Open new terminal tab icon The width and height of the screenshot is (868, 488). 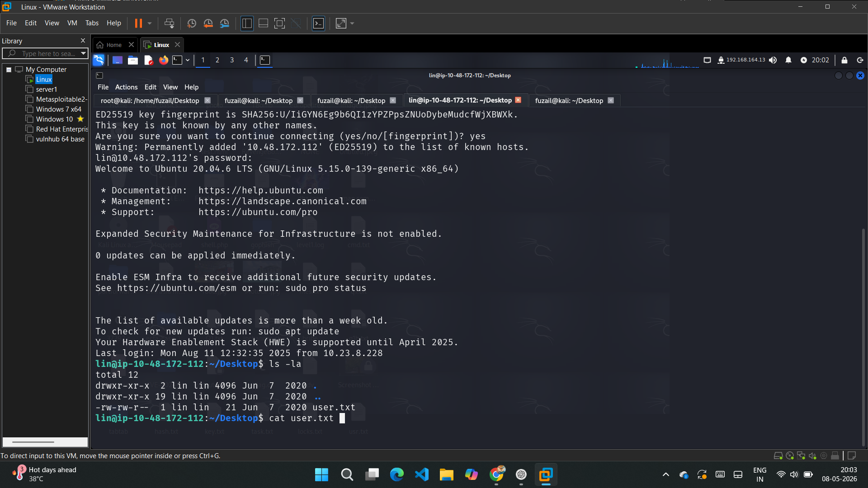pos(99,75)
